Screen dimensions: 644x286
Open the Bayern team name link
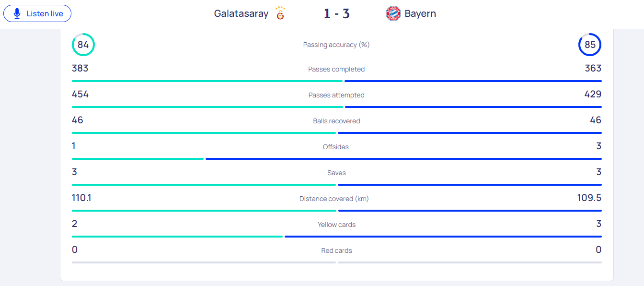(420, 13)
